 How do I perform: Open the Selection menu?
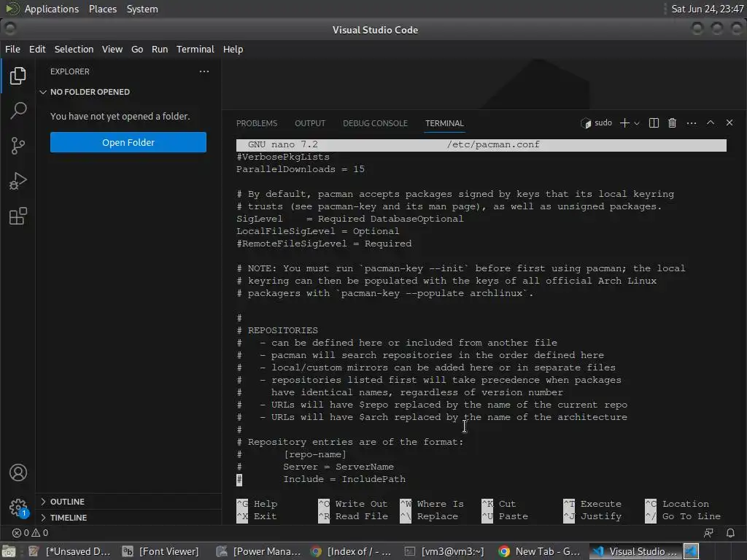coord(74,49)
